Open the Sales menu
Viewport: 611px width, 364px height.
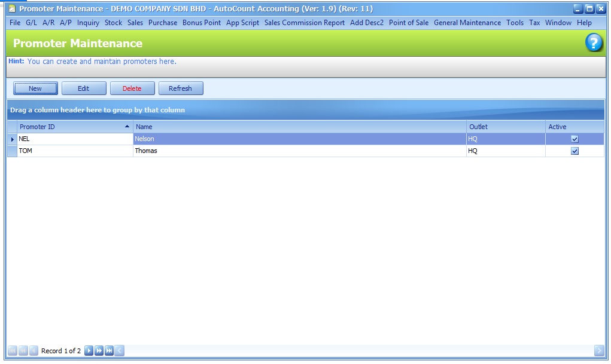click(x=135, y=23)
